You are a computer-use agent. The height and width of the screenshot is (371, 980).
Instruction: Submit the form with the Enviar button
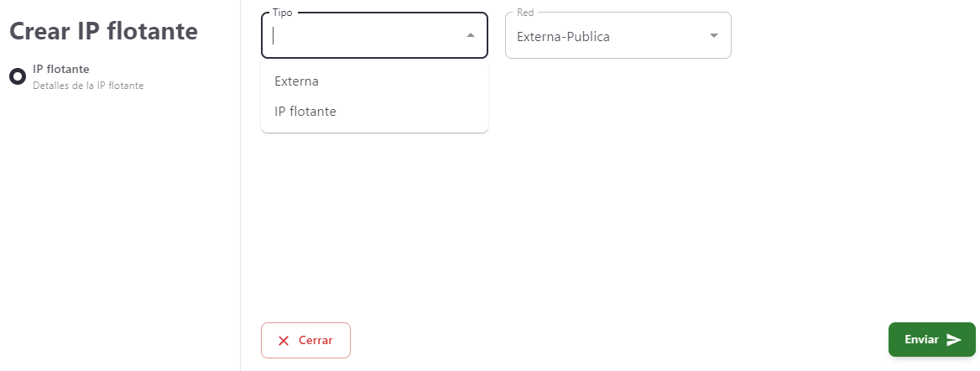[931, 340]
